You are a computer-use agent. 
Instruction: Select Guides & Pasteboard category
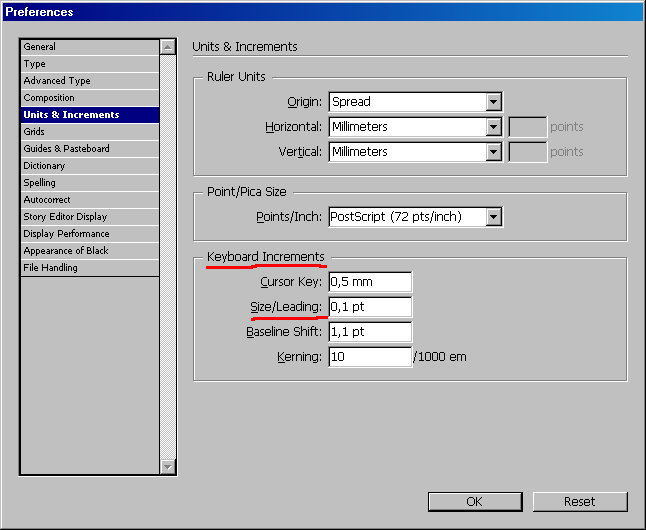pos(90,148)
